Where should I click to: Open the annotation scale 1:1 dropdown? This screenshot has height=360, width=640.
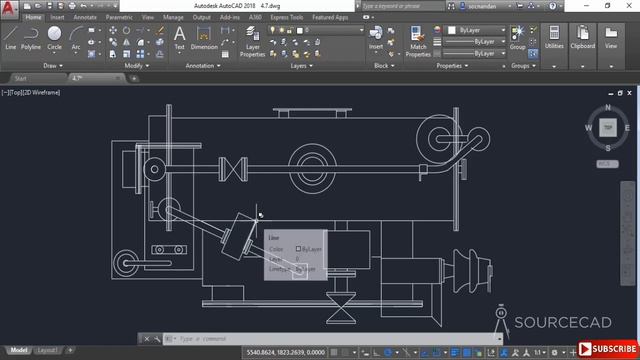540,352
